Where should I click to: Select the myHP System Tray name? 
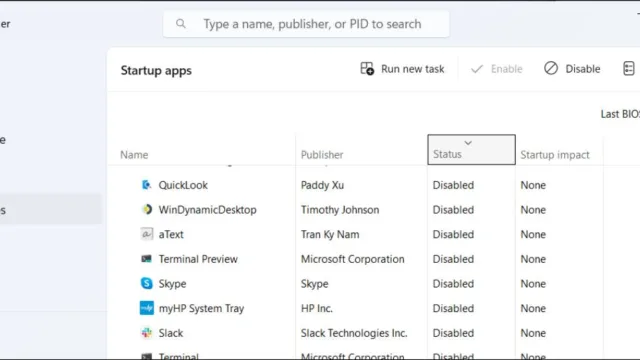[x=201, y=309]
